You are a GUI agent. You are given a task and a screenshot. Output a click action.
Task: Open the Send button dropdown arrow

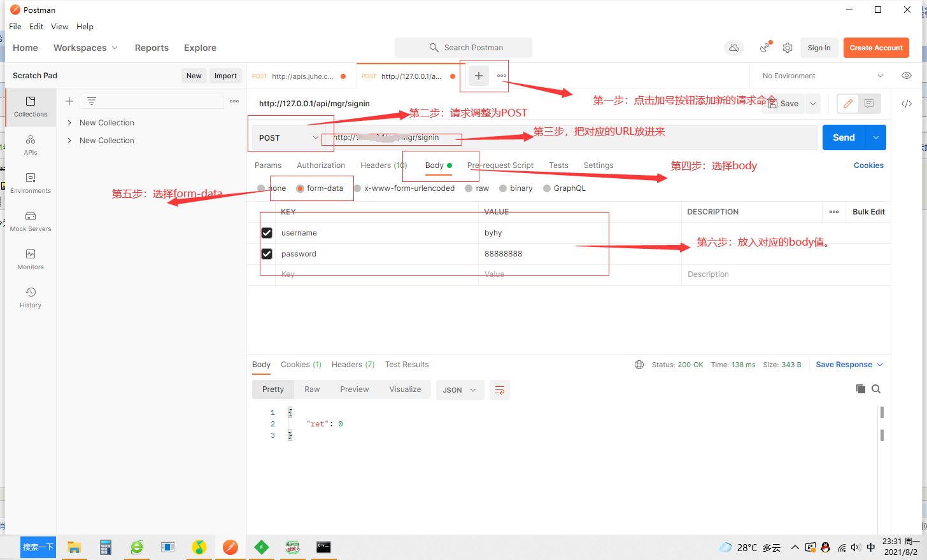click(x=876, y=137)
